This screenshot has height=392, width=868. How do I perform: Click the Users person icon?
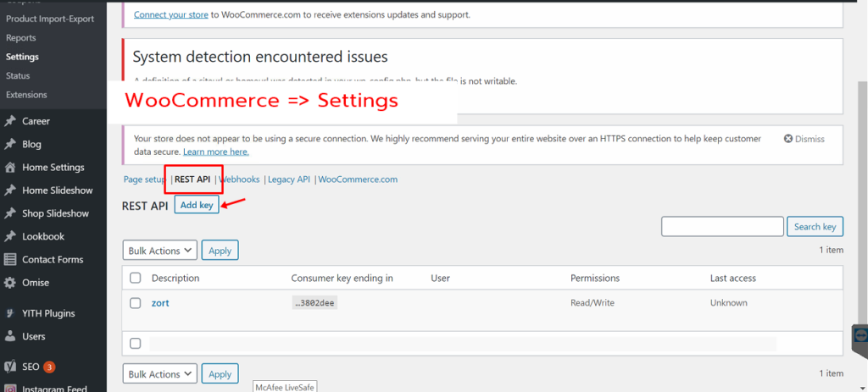[x=10, y=336]
